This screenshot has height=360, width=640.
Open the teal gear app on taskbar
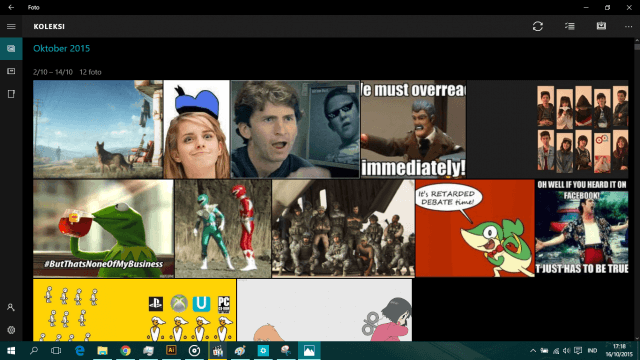point(263,351)
